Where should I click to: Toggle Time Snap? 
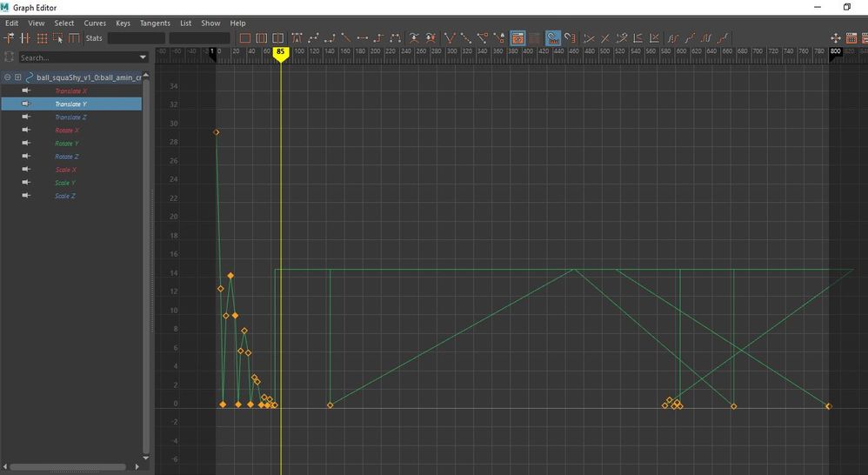(x=553, y=38)
